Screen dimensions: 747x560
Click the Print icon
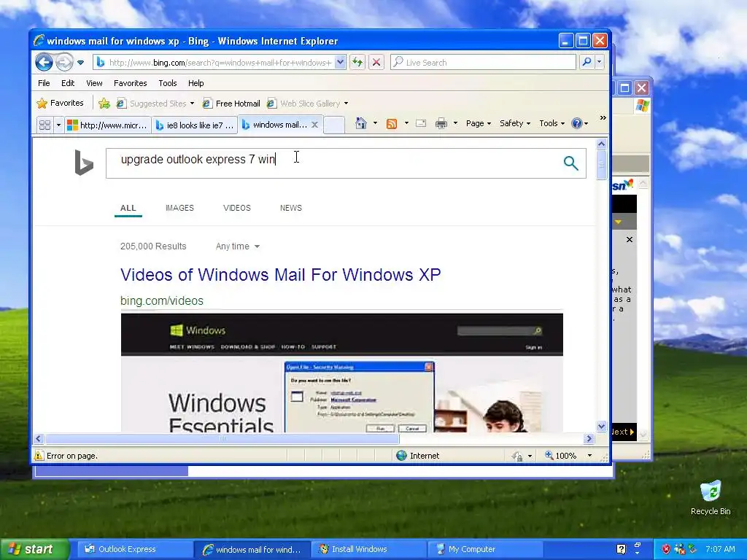441,124
